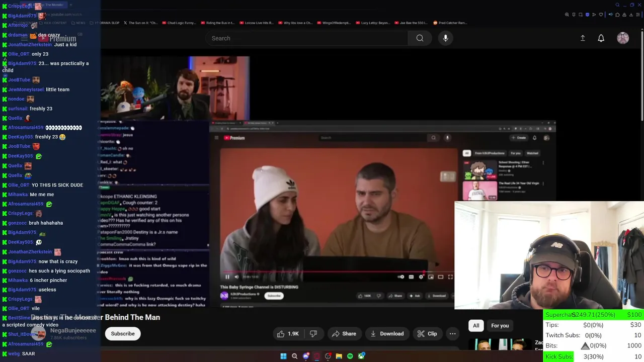
Task: Click the Share button with arrow
Action: coord(344,334)
